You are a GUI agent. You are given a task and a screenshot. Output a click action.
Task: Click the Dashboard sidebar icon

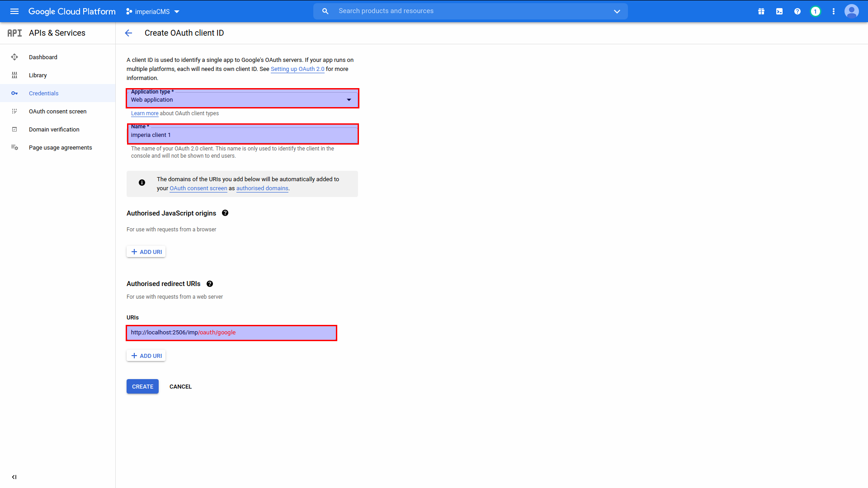(x=14, y=57)
